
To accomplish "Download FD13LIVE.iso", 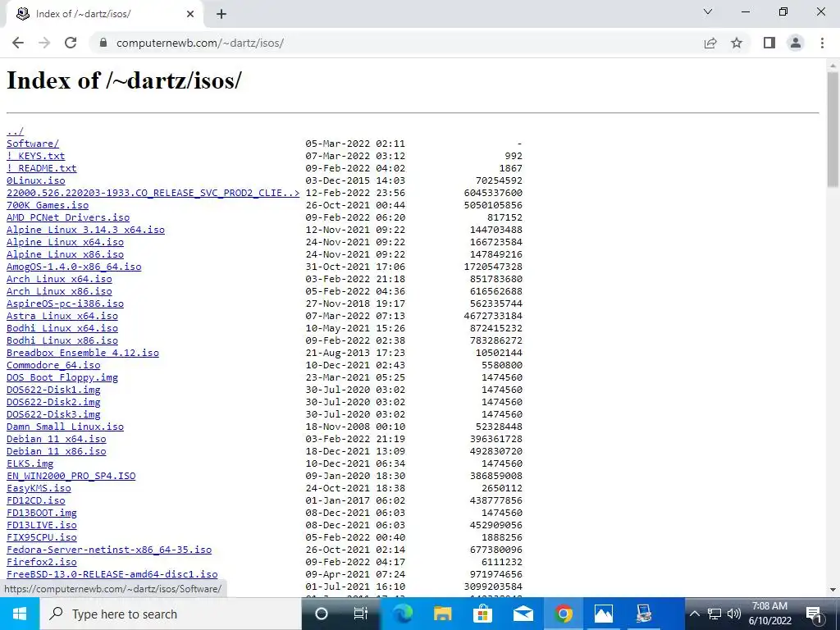I will [x=41, y=526].
